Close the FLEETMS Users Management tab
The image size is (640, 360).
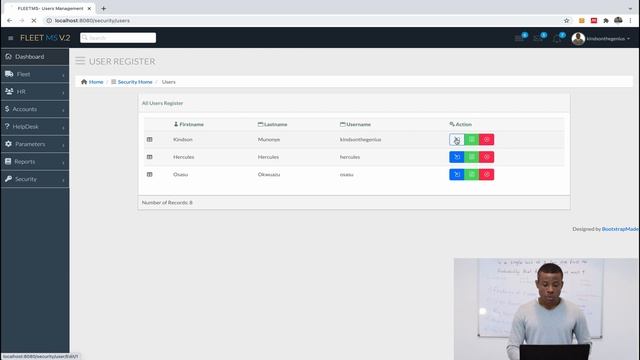pyautogui.click(x=89, y=9)
